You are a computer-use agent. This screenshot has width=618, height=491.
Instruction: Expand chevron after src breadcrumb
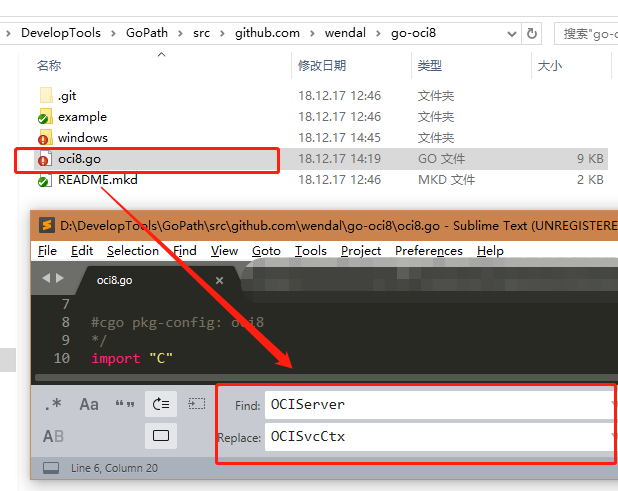tap(222, 33)
